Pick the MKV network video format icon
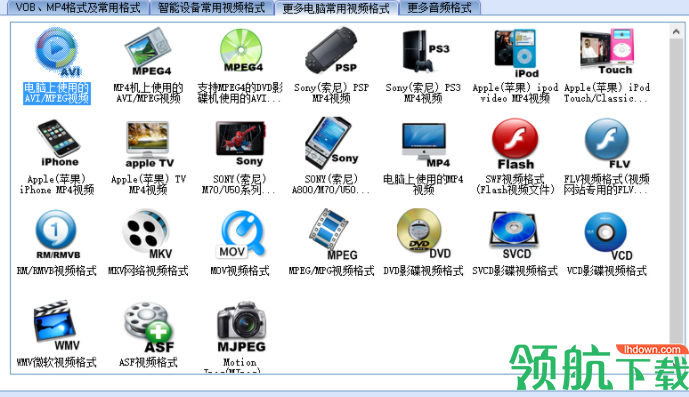 point(148,234)
